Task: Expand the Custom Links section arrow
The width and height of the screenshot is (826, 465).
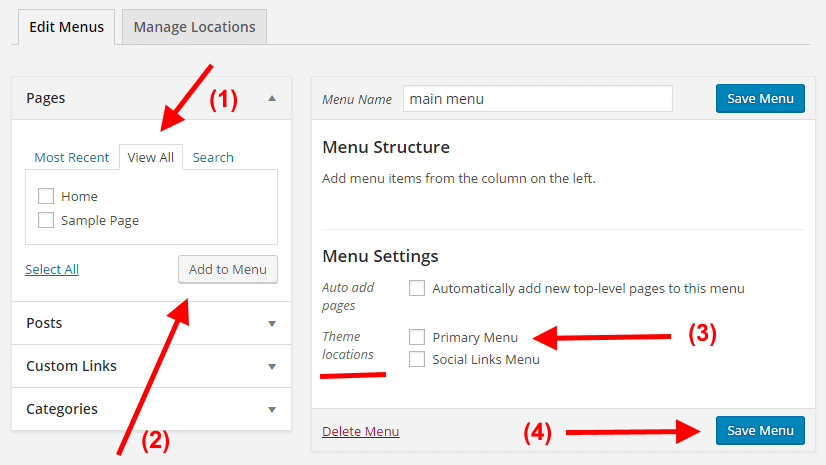Action: (272, 367)
